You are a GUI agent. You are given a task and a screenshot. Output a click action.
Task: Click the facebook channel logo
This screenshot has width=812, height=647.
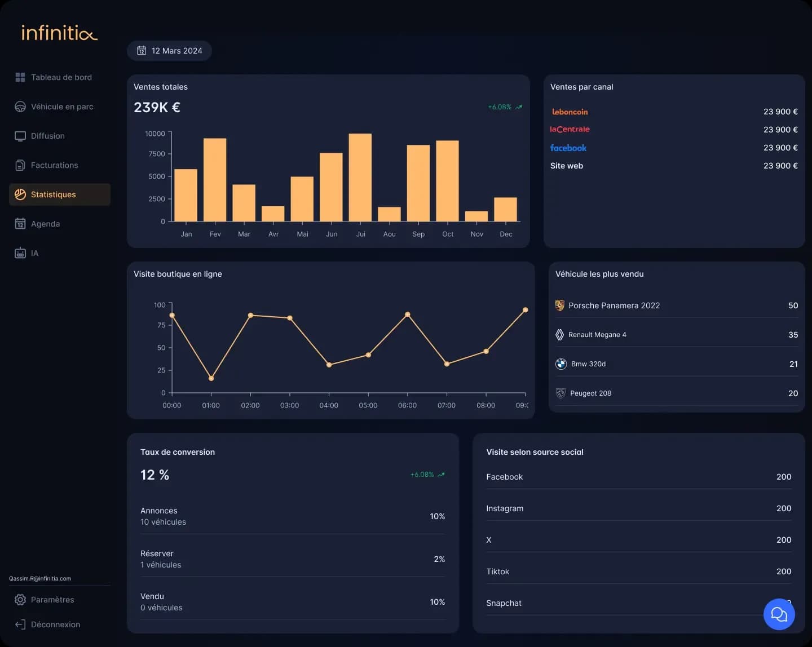[568, 148]
